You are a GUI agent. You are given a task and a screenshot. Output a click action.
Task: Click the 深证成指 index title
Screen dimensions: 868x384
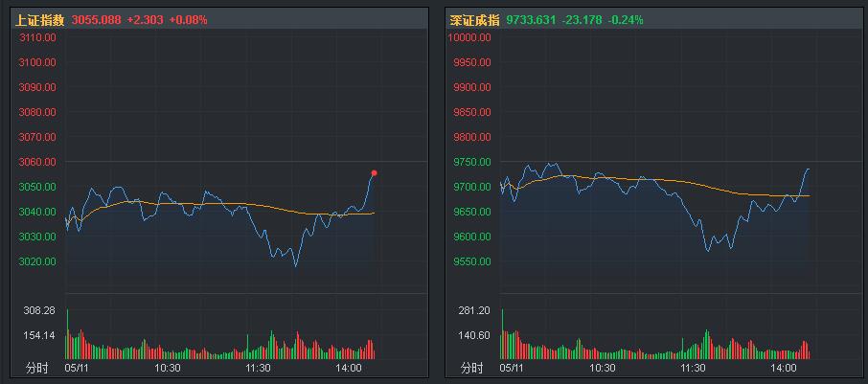coord(474,20)
